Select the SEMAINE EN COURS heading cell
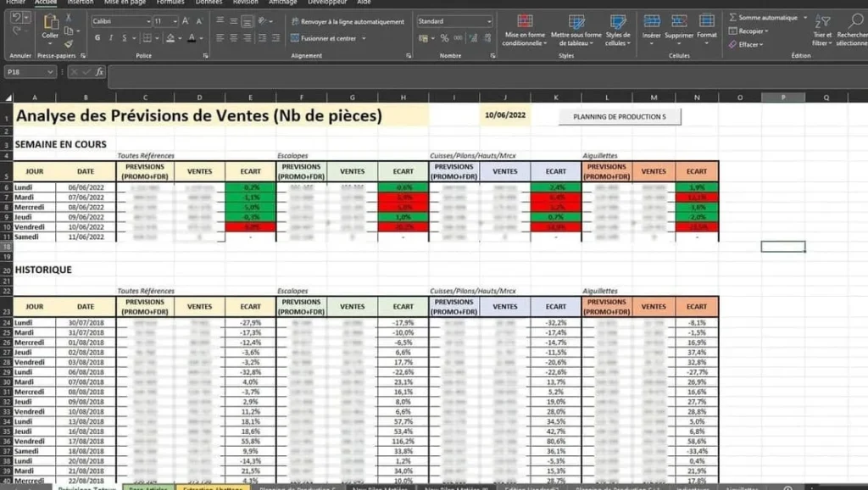 coord(61,144)
